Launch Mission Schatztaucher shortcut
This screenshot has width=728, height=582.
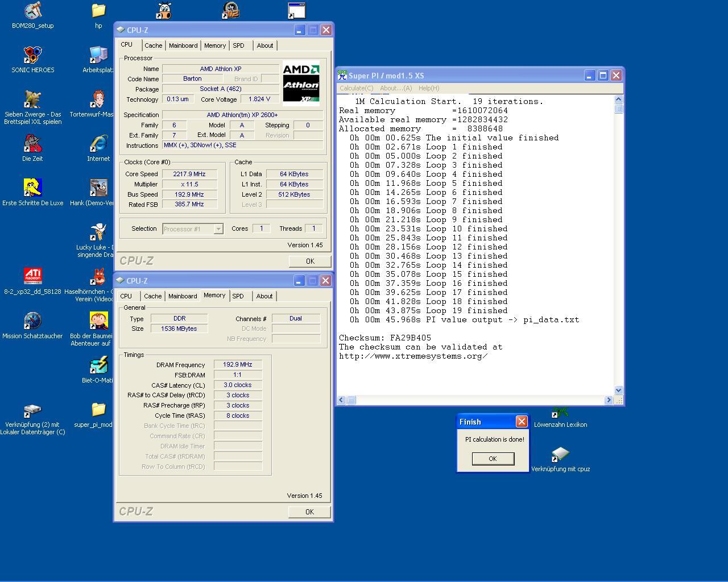[x=32, y=326]
